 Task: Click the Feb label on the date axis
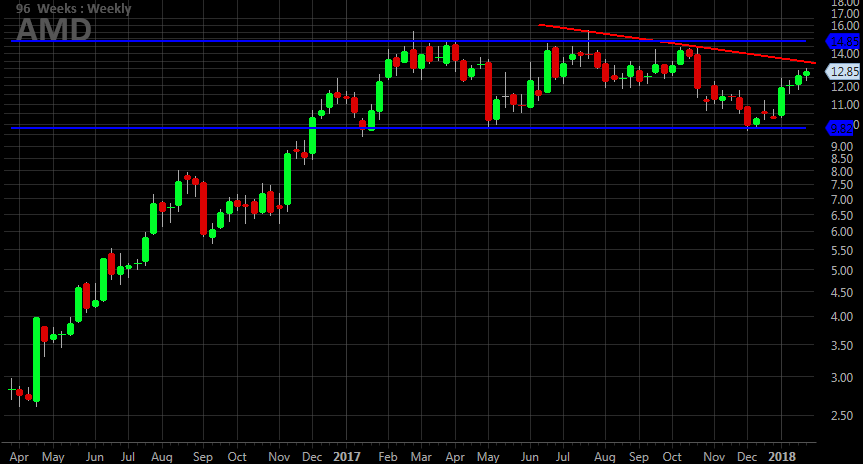coord(388,457)
